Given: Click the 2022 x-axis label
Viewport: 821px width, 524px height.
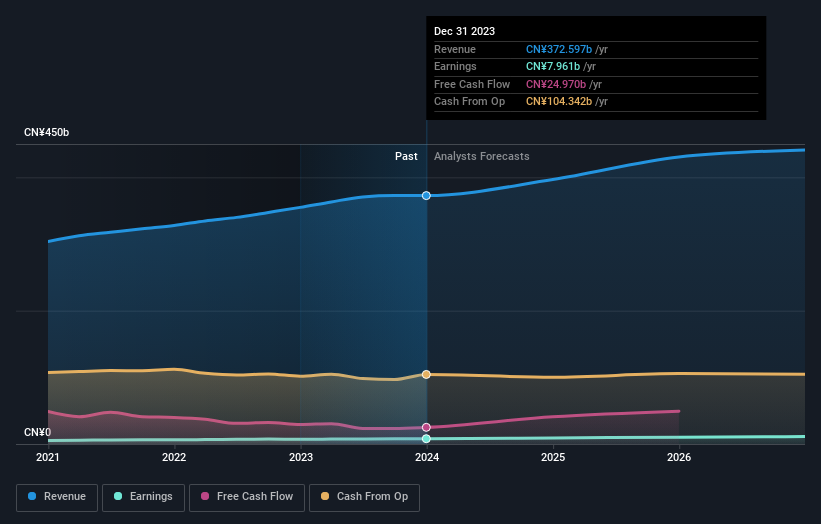Looking at the screenshot, I should click(x=174, y=457).
